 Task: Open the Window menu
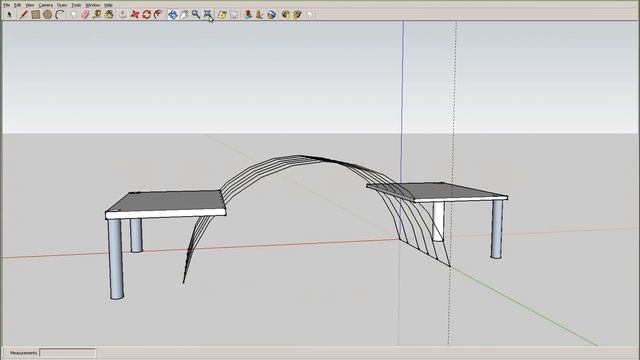click(92, 5)
